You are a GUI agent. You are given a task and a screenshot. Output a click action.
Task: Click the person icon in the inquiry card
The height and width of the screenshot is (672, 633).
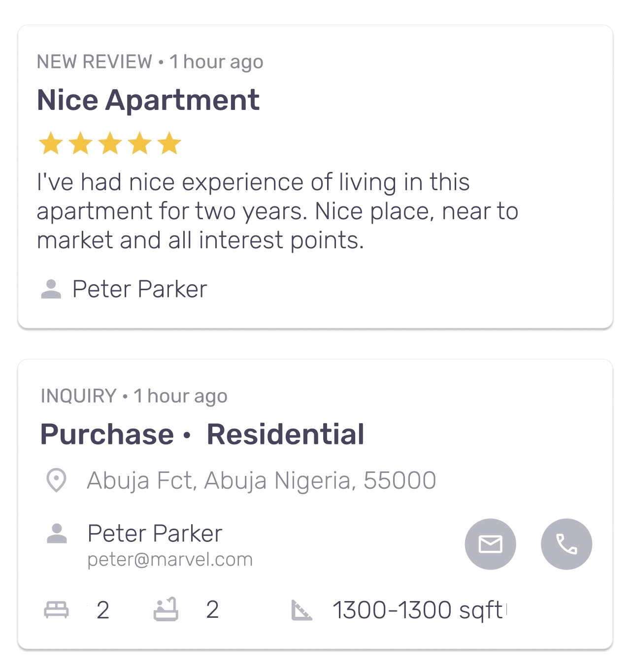click(x=57, y=534)
